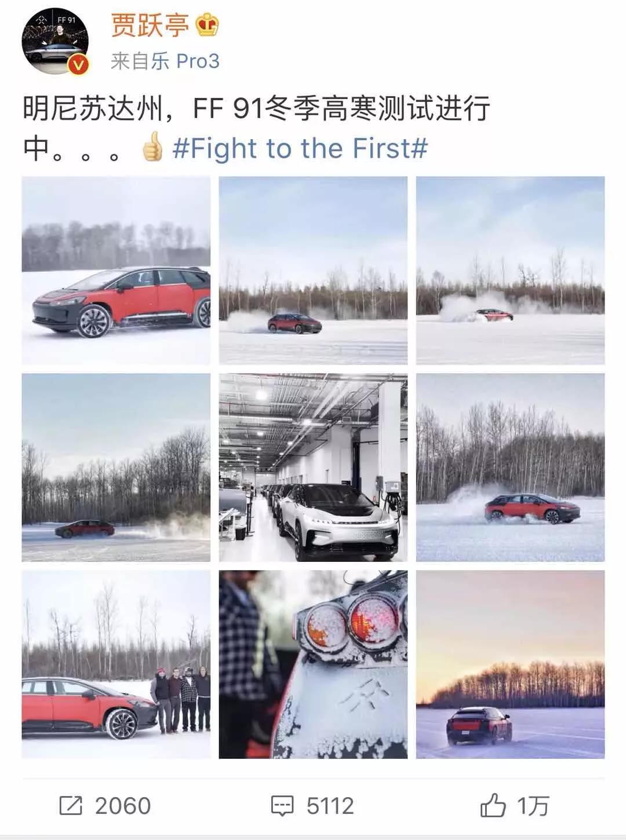Click the 1万 likes count
The height and width of the screenshot is (840, 626).
click(x=533, y=806)
